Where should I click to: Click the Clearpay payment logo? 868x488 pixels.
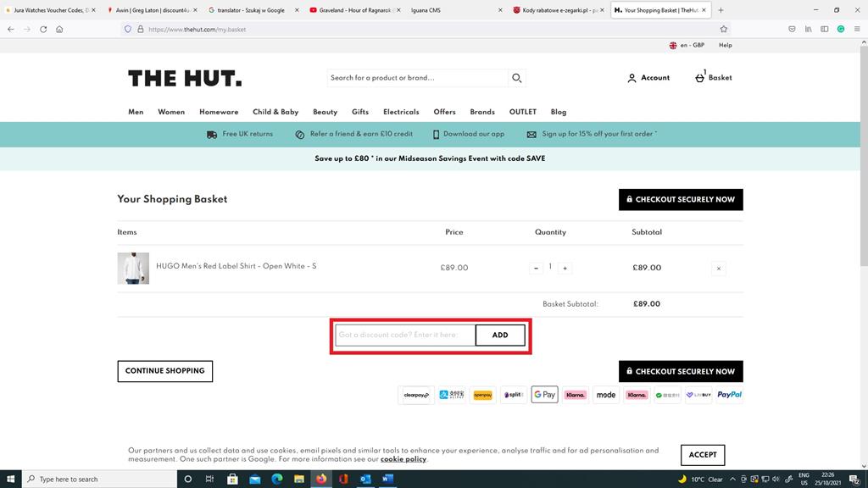pos(416,395)
